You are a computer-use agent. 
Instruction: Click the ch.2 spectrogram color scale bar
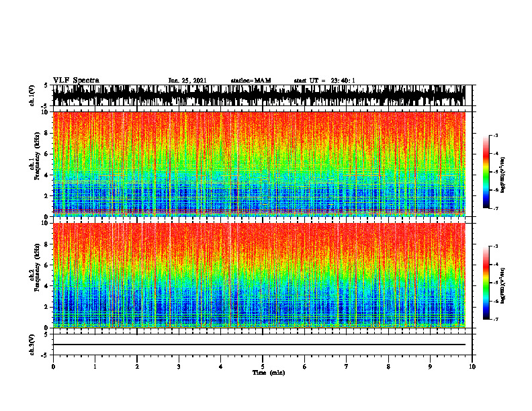click(486, 283)
